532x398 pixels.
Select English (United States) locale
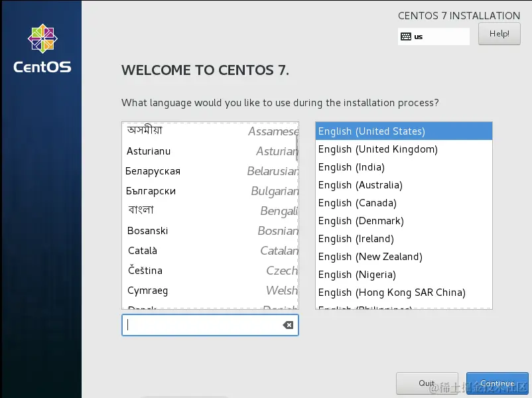(x=404, y=131)
